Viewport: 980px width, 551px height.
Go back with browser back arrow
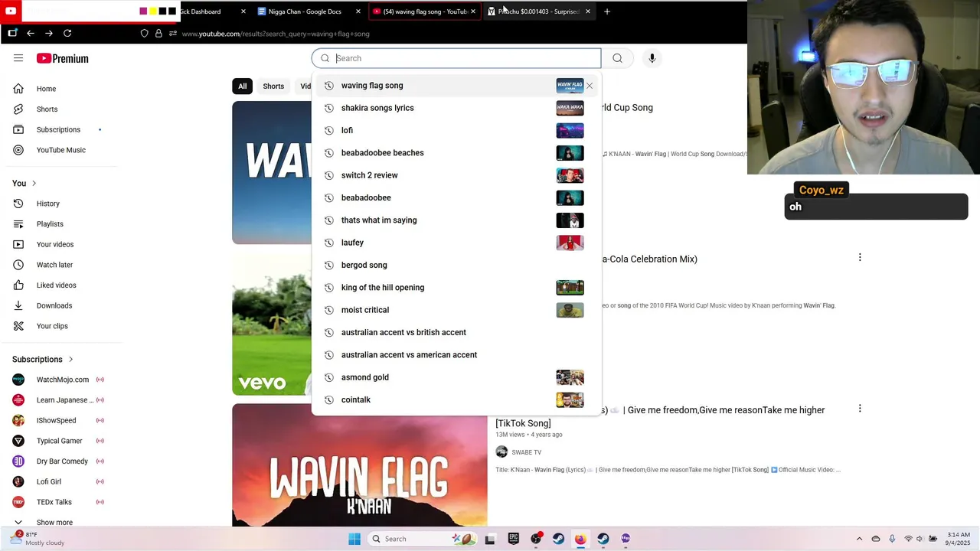tap(31, 34)
